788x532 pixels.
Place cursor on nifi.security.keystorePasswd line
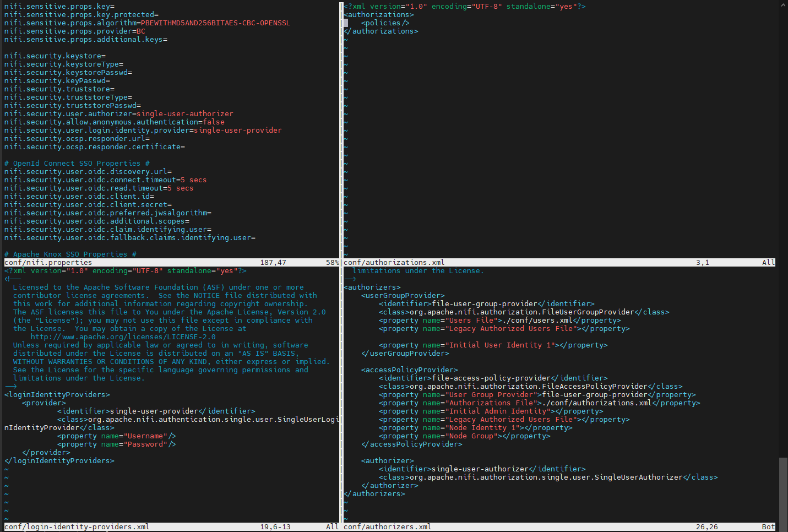point(68,73)
